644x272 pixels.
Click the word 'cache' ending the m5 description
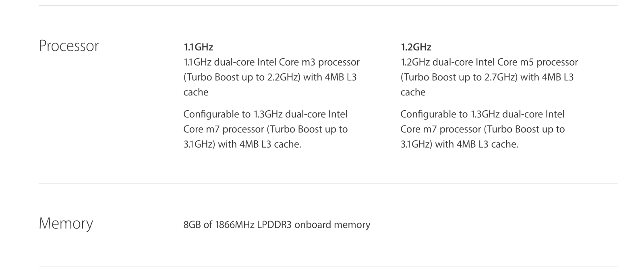click(x=413, y=92)
